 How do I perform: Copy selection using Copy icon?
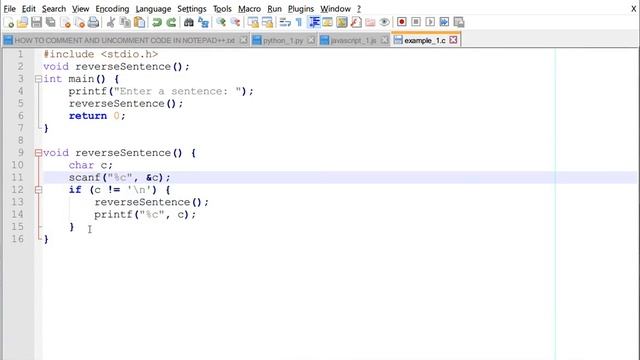tap(125, 22)
